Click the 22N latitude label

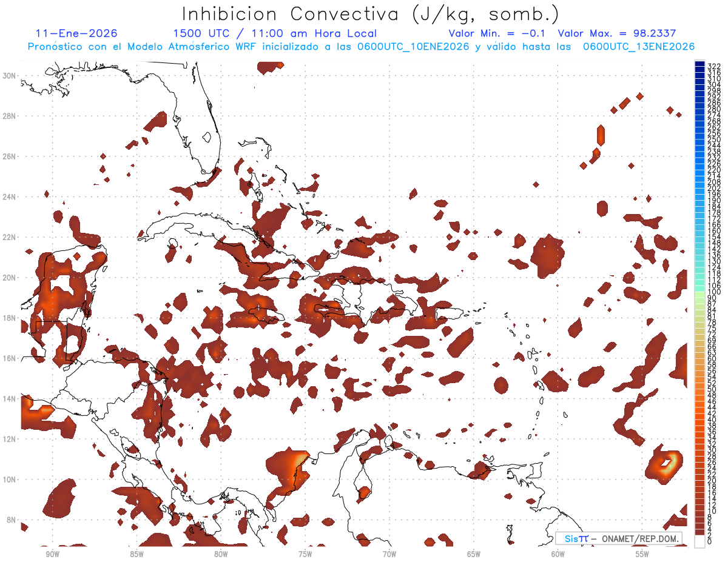pyautogui.click(x=10, y=236)
